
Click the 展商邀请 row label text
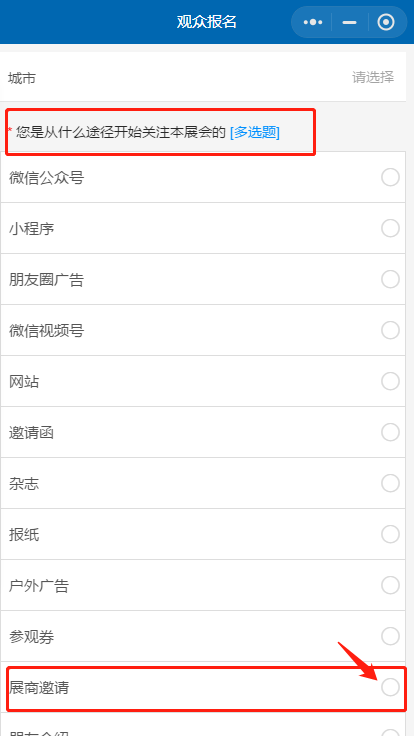point(39,688)
